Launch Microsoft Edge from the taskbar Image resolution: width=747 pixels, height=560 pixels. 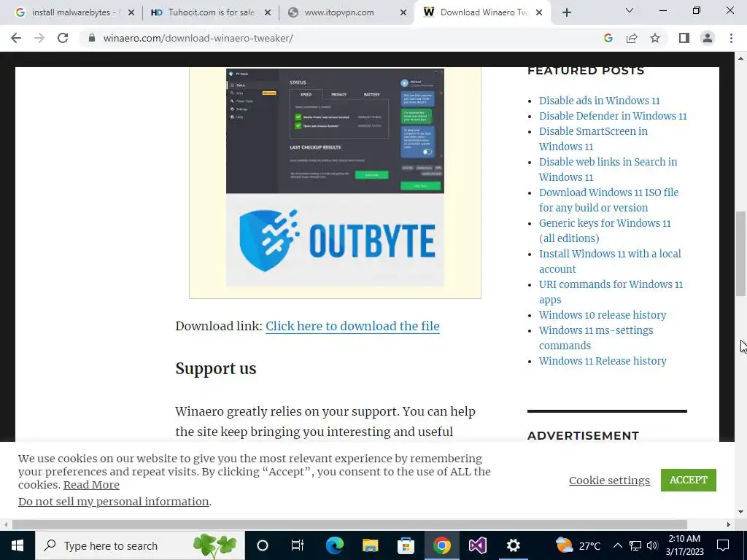point(334,545)
